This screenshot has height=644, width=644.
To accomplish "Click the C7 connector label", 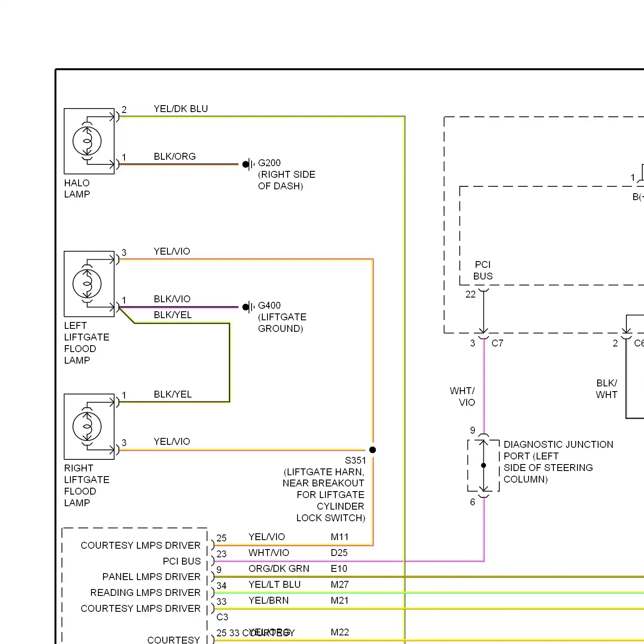I will click(x=497, y=343).
